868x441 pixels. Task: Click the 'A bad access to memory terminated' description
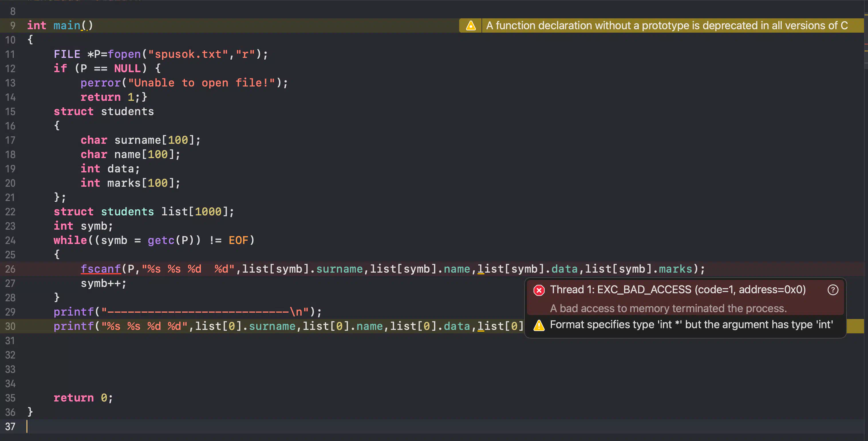tap(668, 308)
